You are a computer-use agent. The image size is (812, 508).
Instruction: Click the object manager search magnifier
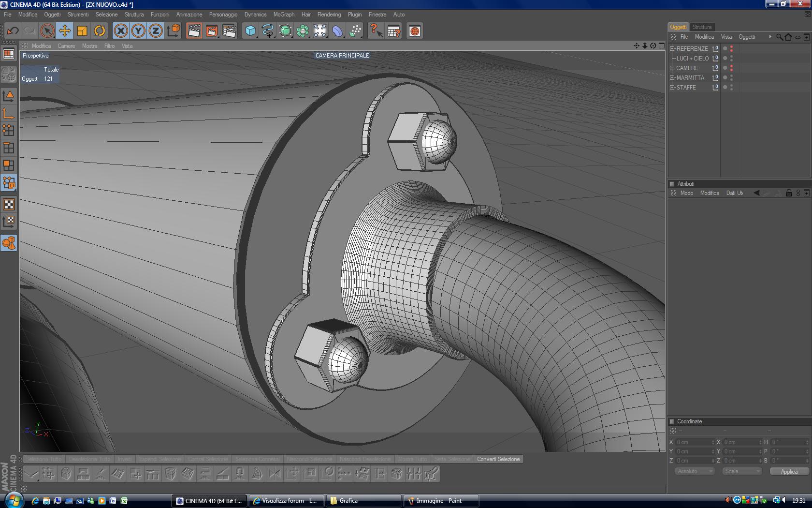(x=779, y=37)
